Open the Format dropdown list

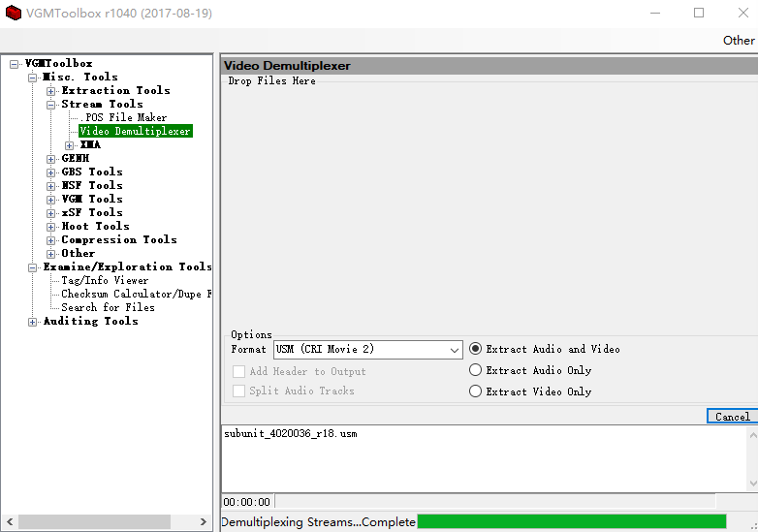[455, 350]
